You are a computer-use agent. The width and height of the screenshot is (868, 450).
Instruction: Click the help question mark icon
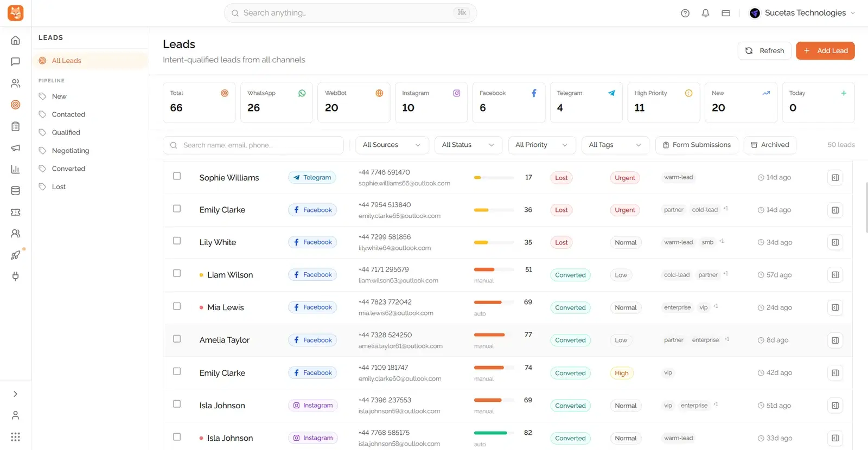(x=685, y=13)
